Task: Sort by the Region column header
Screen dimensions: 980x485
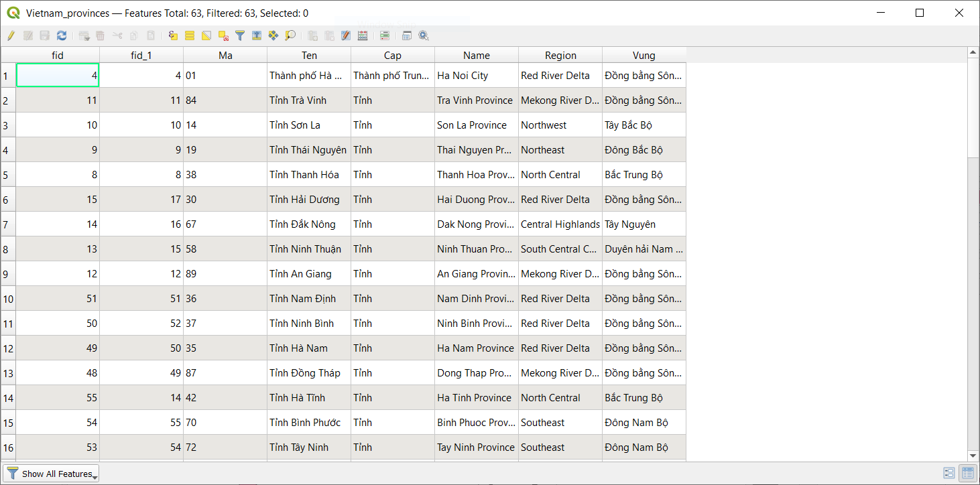Action: 560,55
